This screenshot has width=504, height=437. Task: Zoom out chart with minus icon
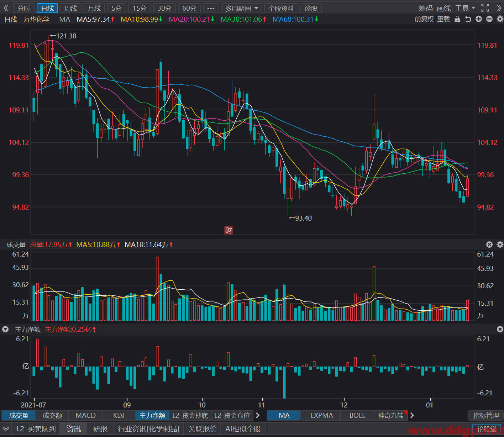[489, 19]
